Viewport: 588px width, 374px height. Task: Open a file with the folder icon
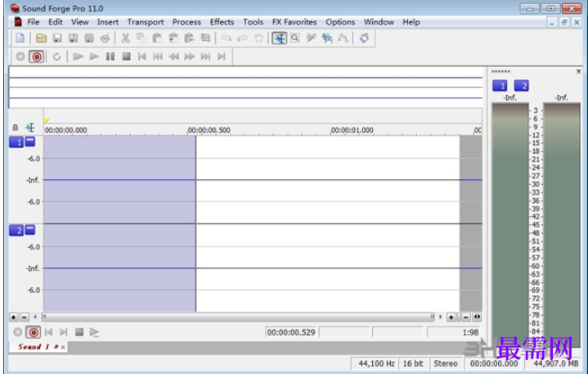(x=41, y=38)
